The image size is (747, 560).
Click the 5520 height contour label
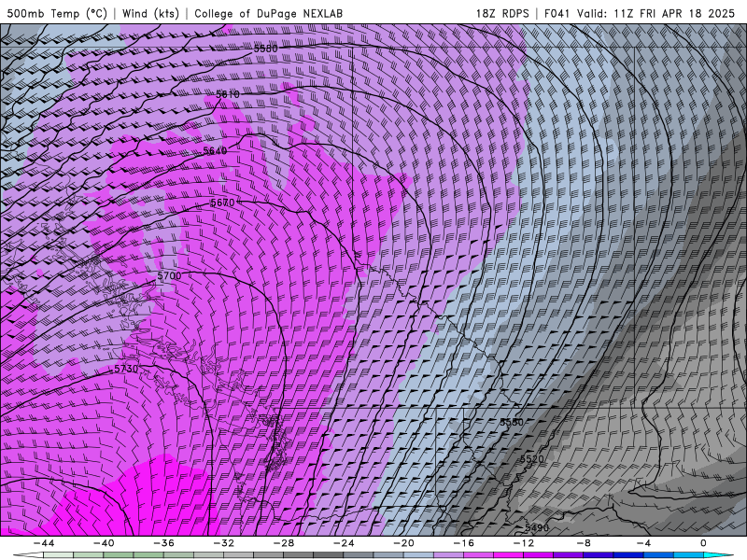(531, 459)
